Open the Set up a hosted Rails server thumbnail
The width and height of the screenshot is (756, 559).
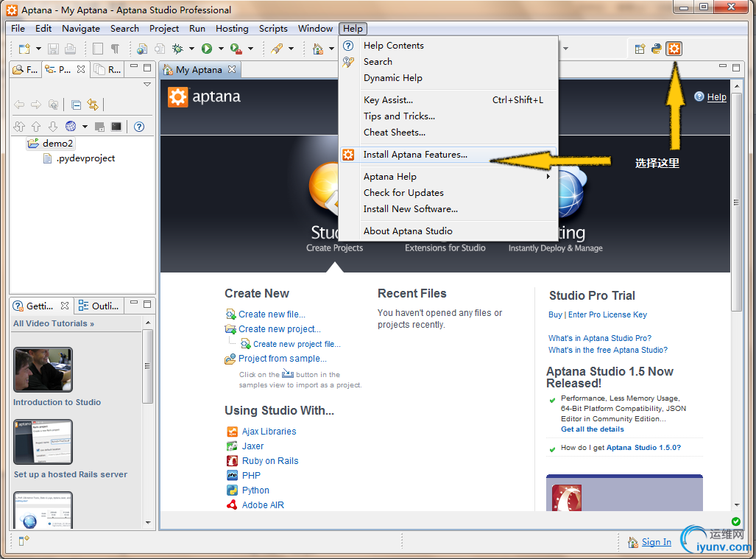pos(43,442)
